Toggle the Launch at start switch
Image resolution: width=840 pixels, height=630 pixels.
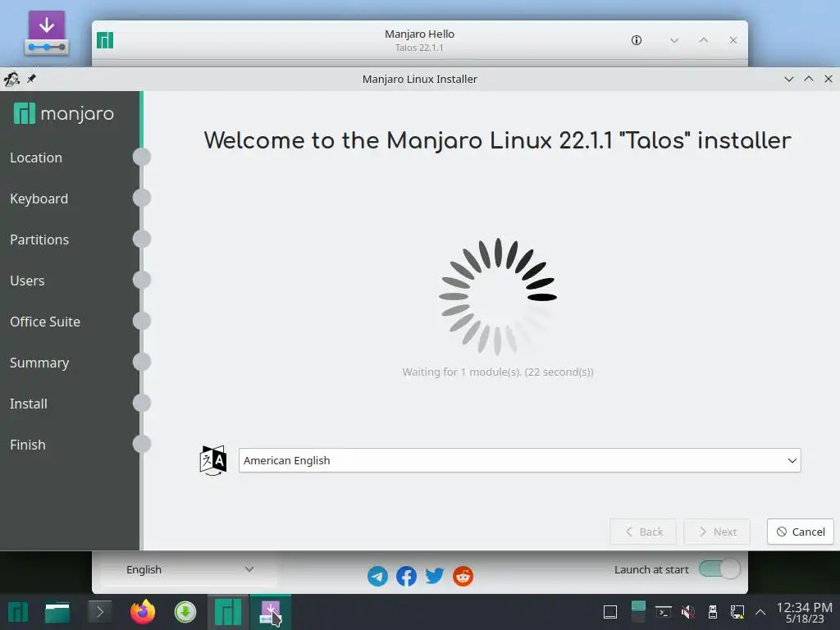pos(719,569)
